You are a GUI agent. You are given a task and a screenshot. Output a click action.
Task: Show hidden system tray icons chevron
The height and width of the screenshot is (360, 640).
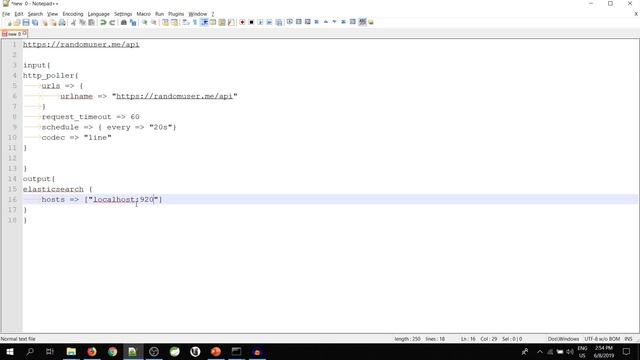(540, 351)
